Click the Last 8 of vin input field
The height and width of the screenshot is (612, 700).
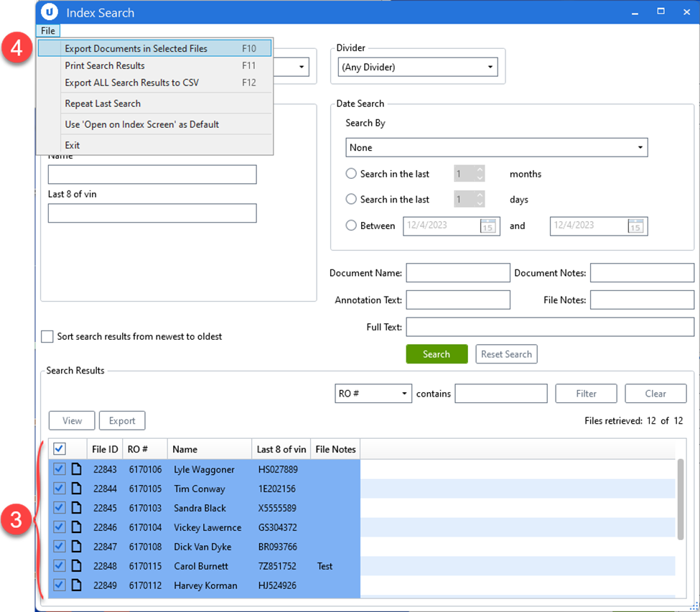tap(152, 213)
